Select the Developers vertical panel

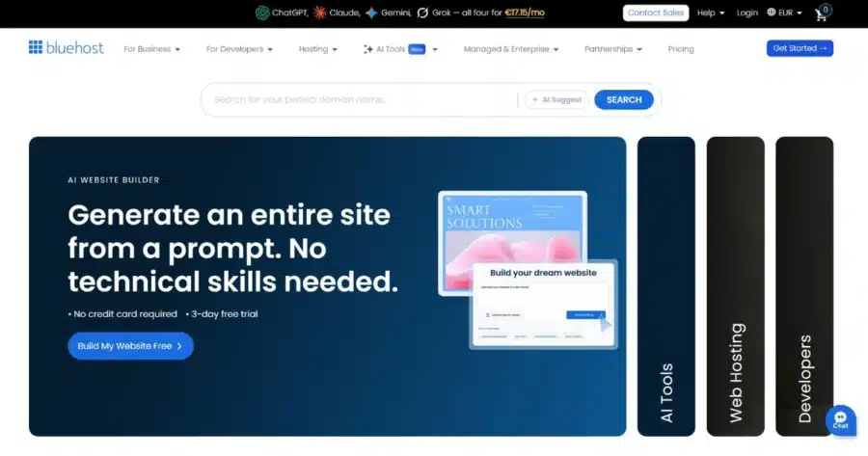804,286
